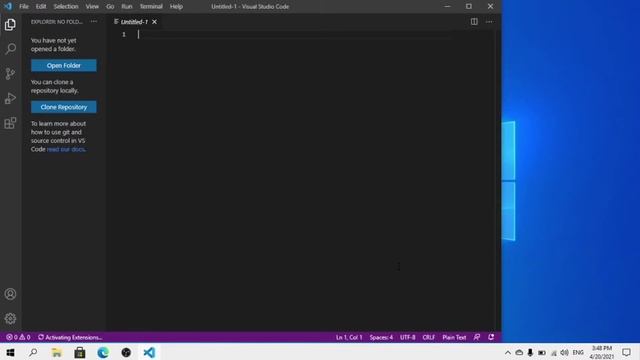Image resolution: width=640 pixels, height=360 pixels.
Task: Open the Action Center notification icon
Action: pos(627,352)
